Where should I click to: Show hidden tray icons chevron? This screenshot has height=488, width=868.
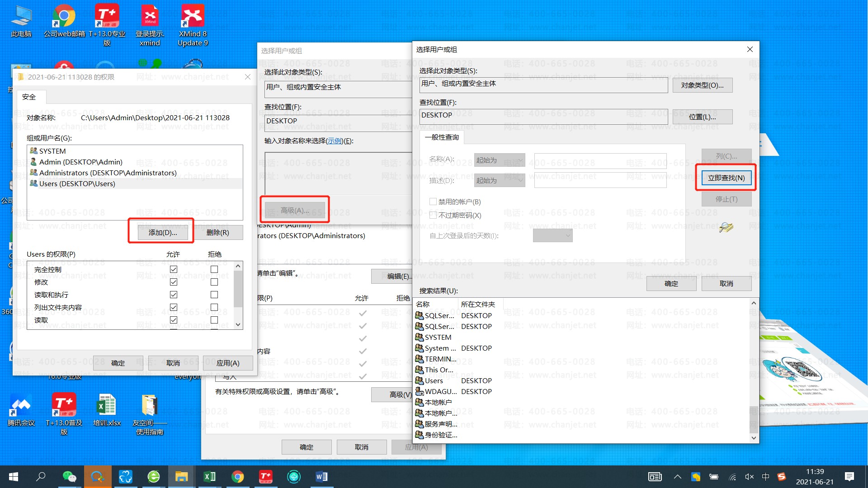[677, 477]
